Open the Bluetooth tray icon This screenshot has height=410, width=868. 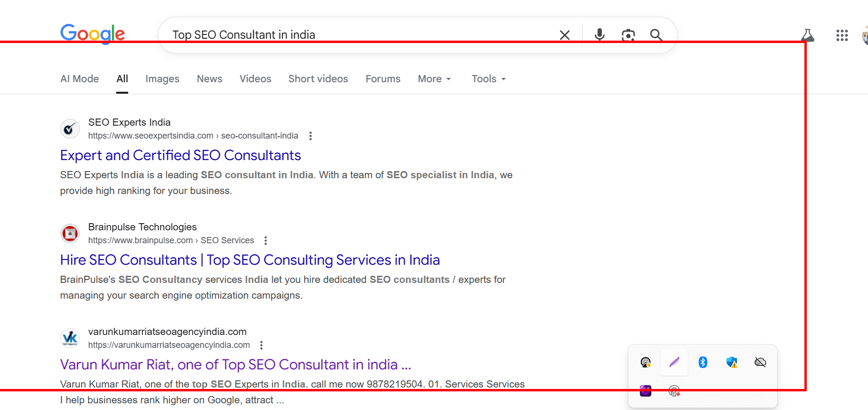(x=703, y=362)
